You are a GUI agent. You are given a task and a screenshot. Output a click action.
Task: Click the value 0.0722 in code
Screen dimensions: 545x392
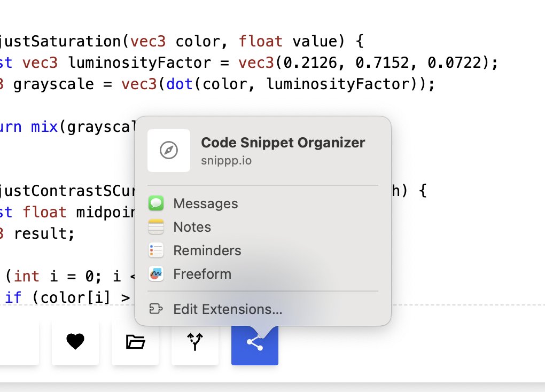point(455,63)
